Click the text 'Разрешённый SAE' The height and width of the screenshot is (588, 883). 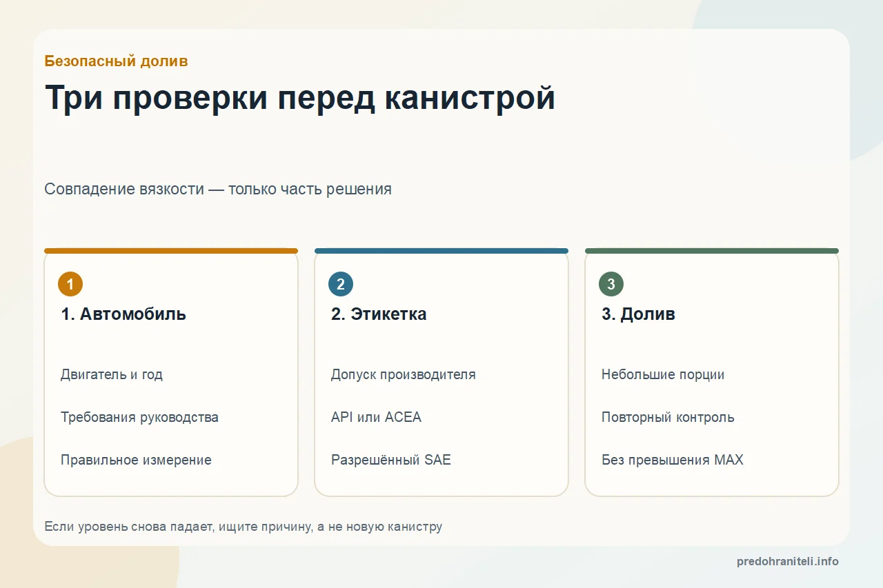tap(391, 460)
